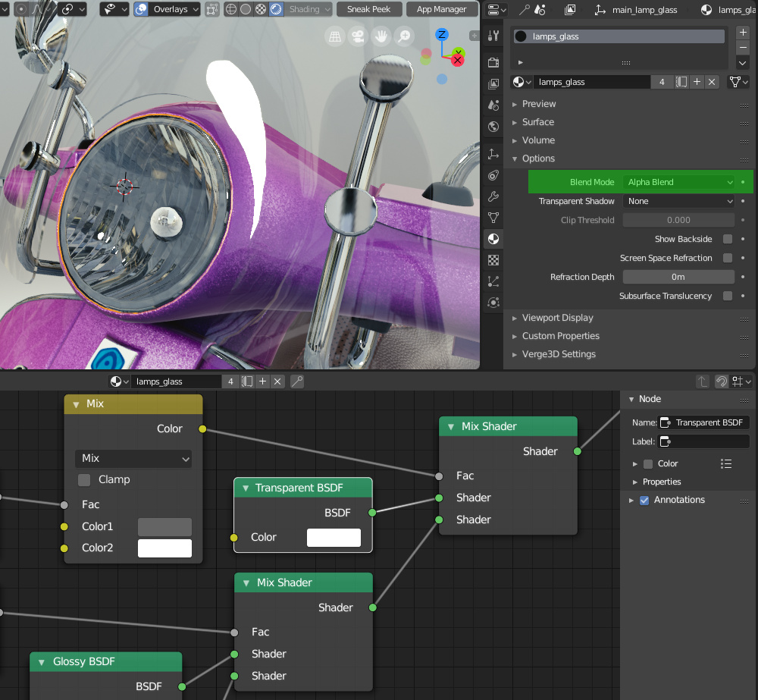Open the Modifiers wrench tab
This screenshot has width=758, height=700.
tap(493, 197)
